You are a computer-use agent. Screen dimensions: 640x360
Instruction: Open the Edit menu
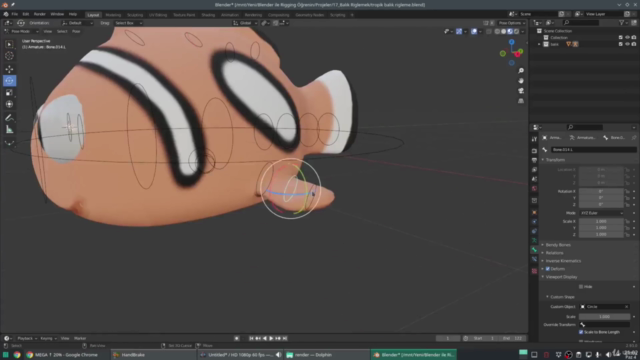click(26, 14)
